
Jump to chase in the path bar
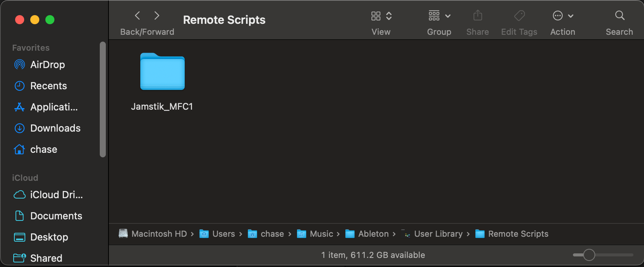point(272,234)
